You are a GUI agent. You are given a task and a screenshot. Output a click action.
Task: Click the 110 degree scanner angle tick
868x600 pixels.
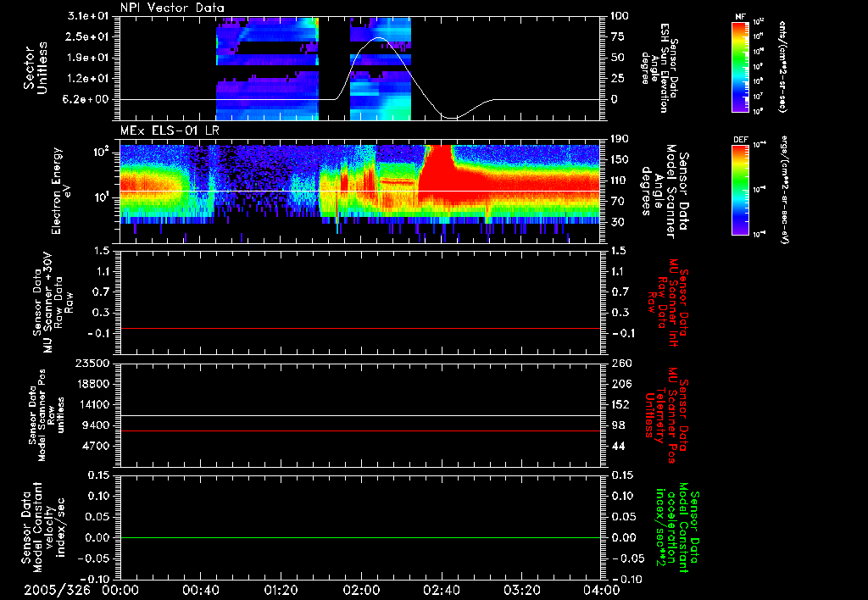620,181
